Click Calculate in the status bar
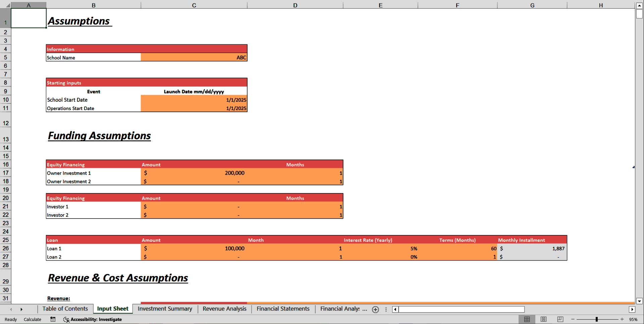Screen dimensions: 644x324 33,319
